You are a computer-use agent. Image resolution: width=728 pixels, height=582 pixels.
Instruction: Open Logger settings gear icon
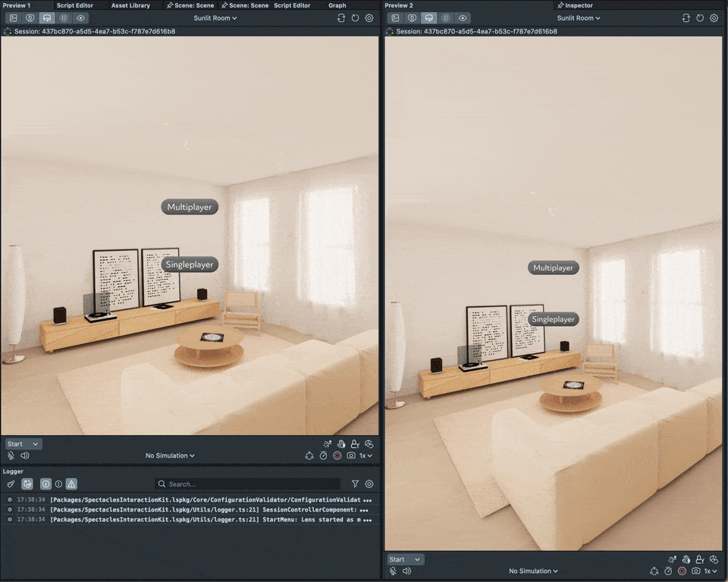click(369, 483)
